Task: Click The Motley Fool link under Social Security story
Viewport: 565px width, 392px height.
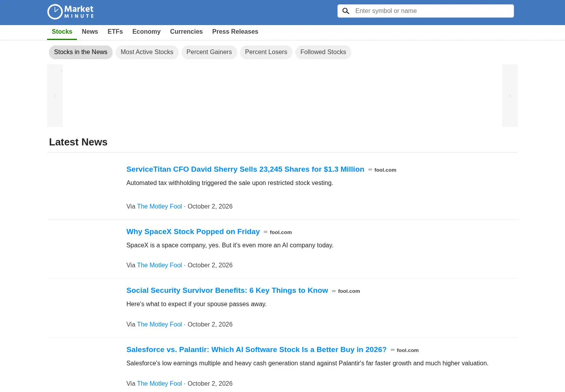Action: coord(159,325)
